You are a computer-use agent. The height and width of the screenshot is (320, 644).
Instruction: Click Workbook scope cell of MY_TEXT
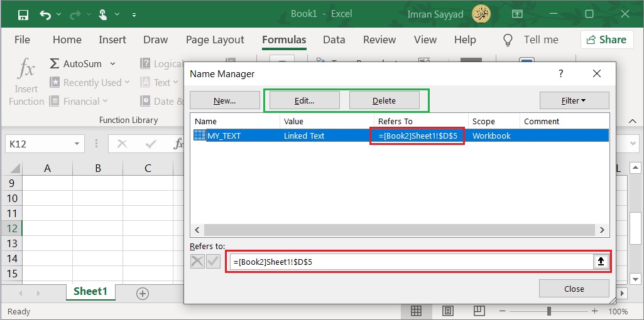[491, 136]
